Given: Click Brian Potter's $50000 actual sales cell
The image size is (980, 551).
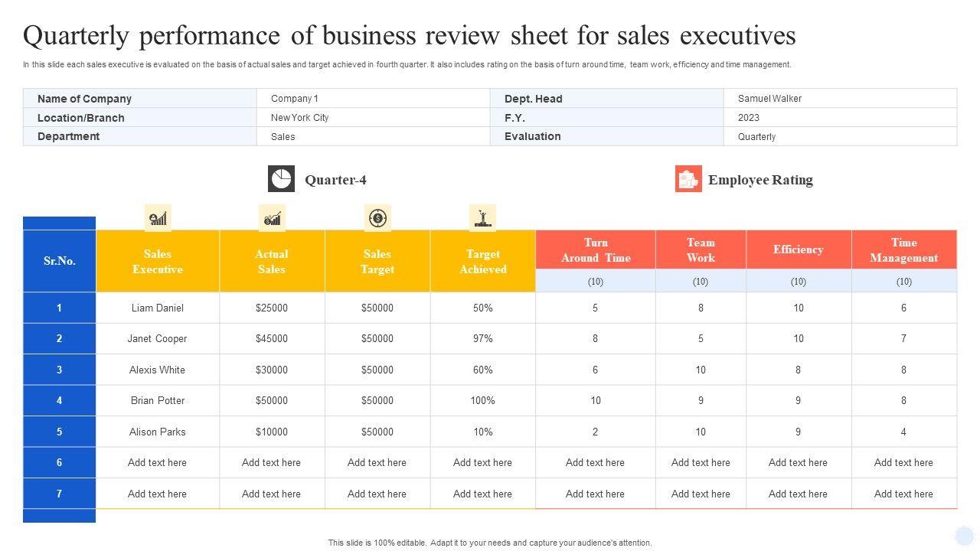Looking at the screenshot, I should point(272,400).
